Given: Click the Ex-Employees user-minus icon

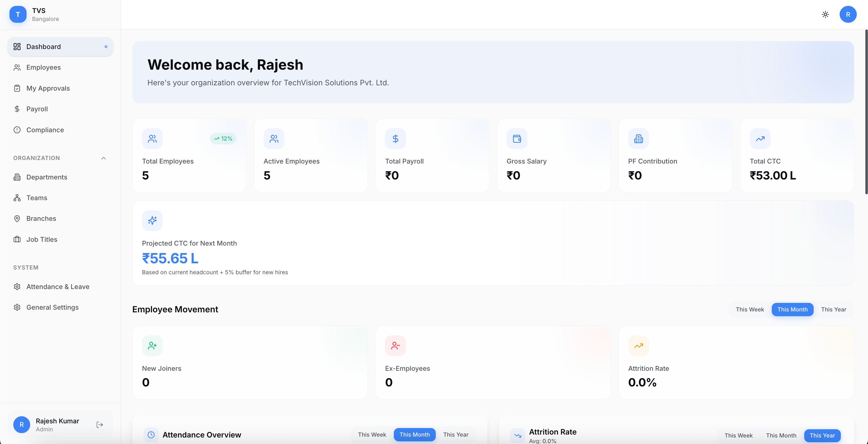Looking at the screenshot, I should pyautogui.click(x=395, y=345).
